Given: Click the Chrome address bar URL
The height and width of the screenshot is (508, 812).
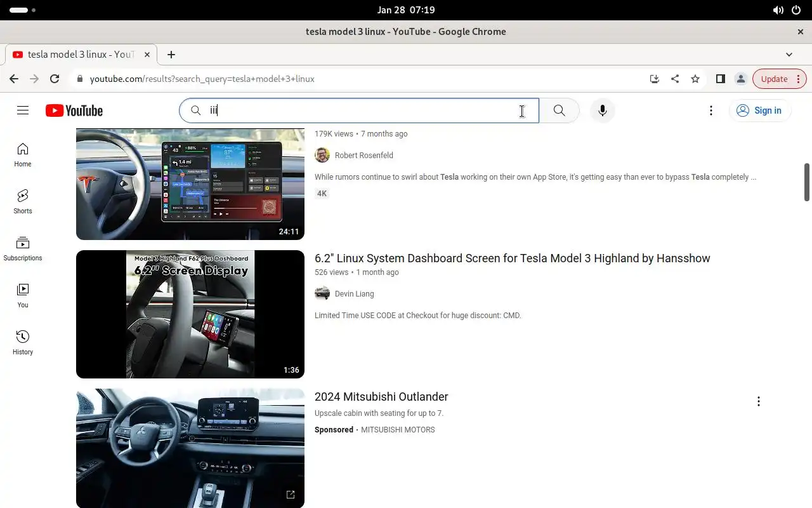Looking at the screenshot, I should pyautogui.click(x=202, y=79).
